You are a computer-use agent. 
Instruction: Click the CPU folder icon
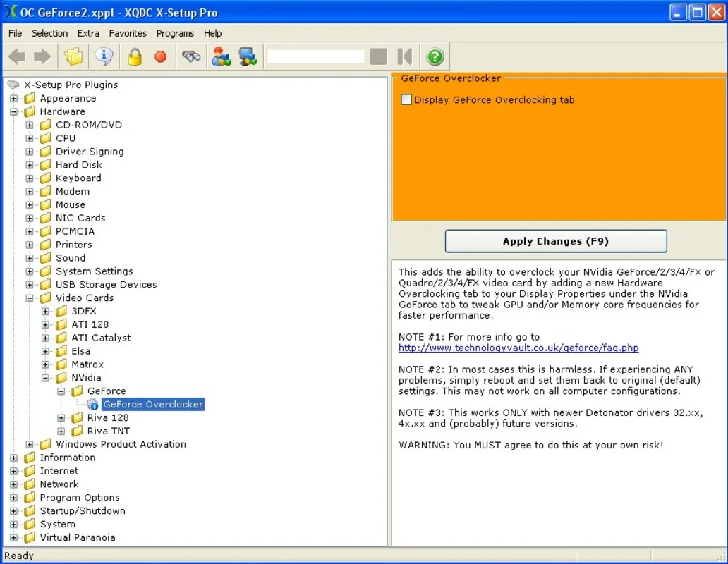tap(45, 138)
